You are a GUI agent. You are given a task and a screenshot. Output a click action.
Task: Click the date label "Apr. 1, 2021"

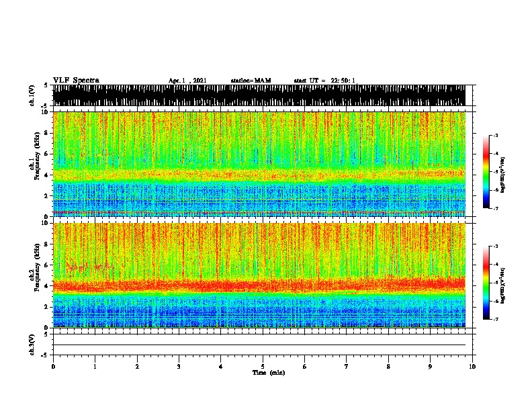coord(187,81)
